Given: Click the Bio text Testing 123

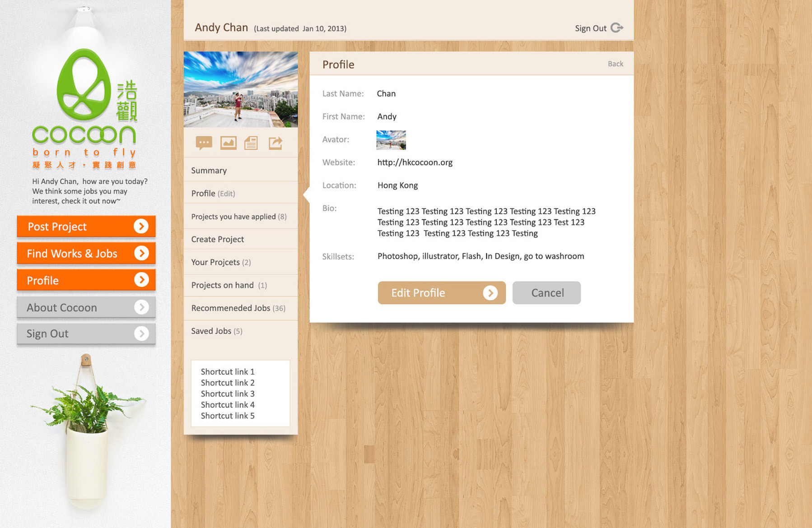Looking at the screenshot, I should coord(486,222).
